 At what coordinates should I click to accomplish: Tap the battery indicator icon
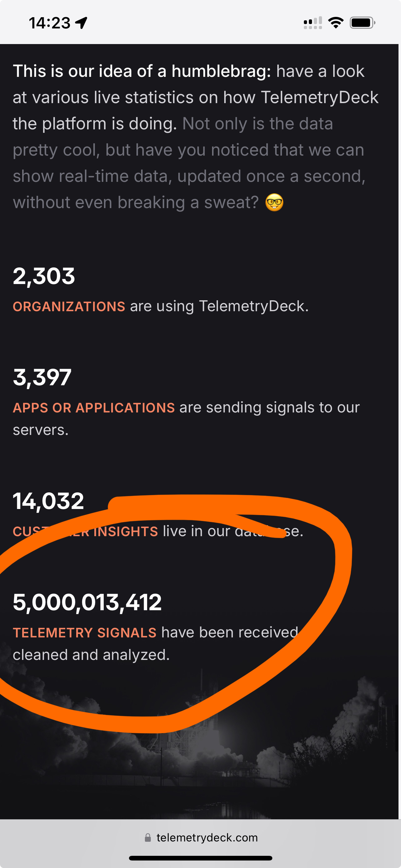(362, 22)
